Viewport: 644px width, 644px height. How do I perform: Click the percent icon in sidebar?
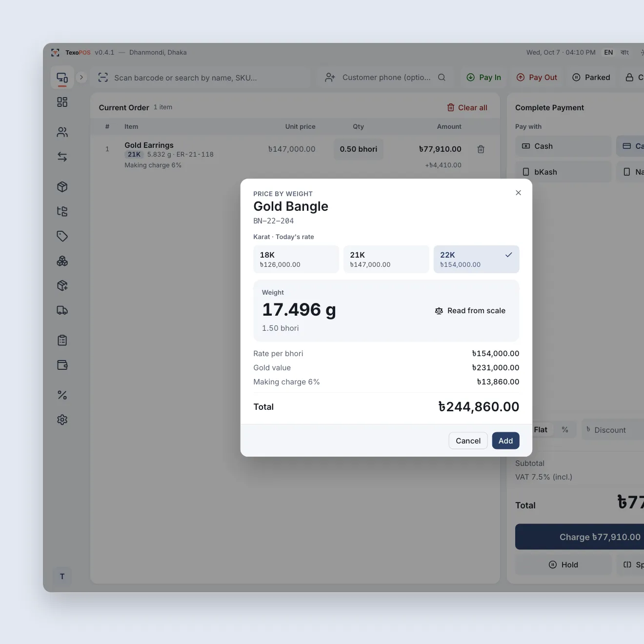[62, 395]
